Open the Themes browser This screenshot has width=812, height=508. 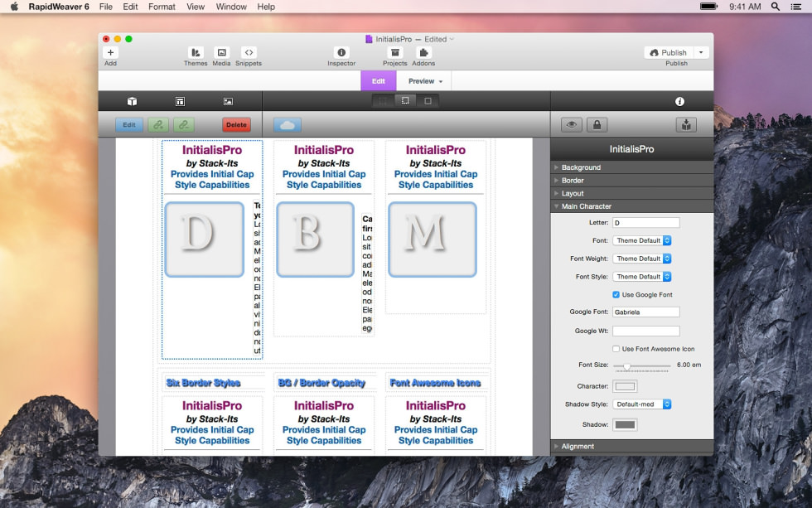tap(196, 53)
